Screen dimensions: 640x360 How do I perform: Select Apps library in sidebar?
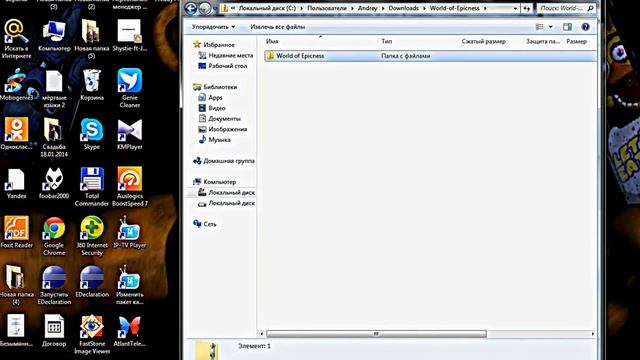point(211,98)
